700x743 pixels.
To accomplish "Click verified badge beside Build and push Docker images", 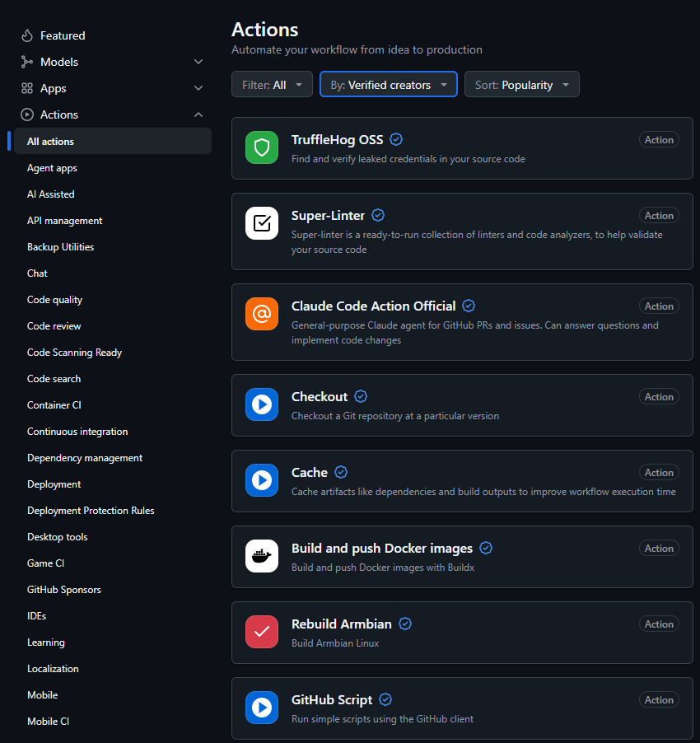I will 486,548.
